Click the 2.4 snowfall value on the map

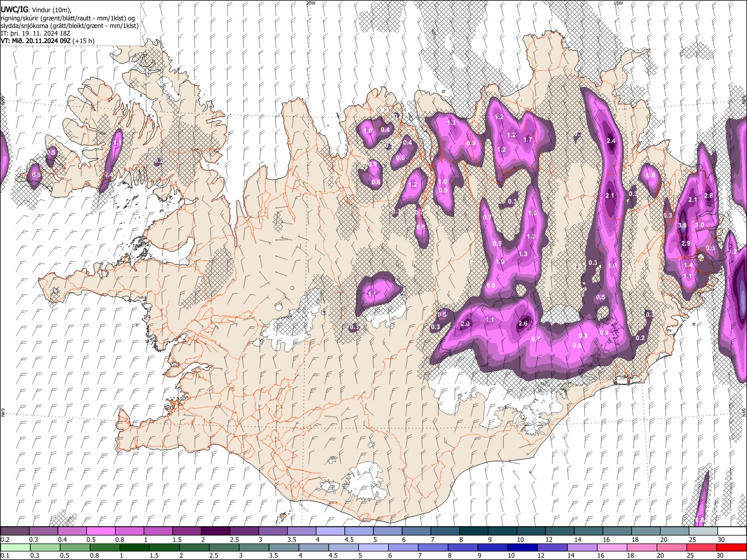(x=611, y=141)
